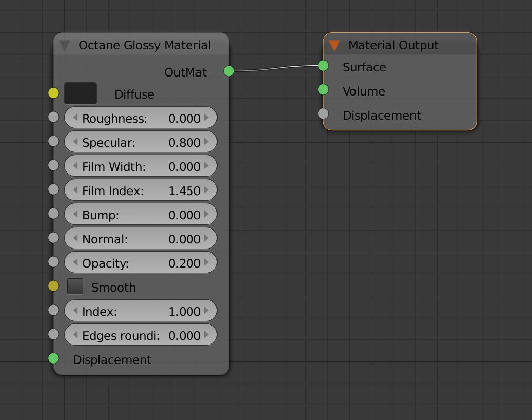
Task: Click the Specular value field
Action: tap(141, 142)
